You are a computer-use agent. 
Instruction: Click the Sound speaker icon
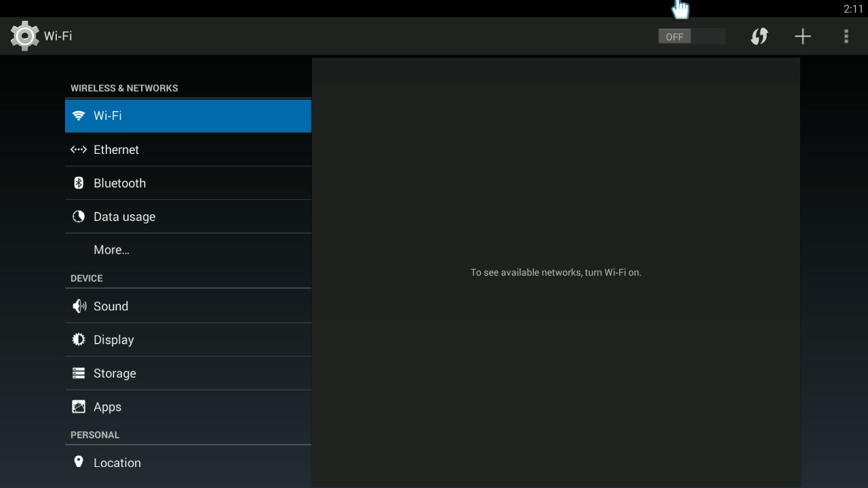point(79,306)
